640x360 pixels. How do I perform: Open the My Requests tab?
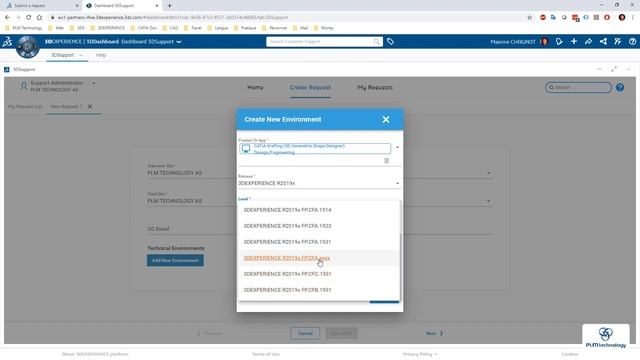click(375, 87)
